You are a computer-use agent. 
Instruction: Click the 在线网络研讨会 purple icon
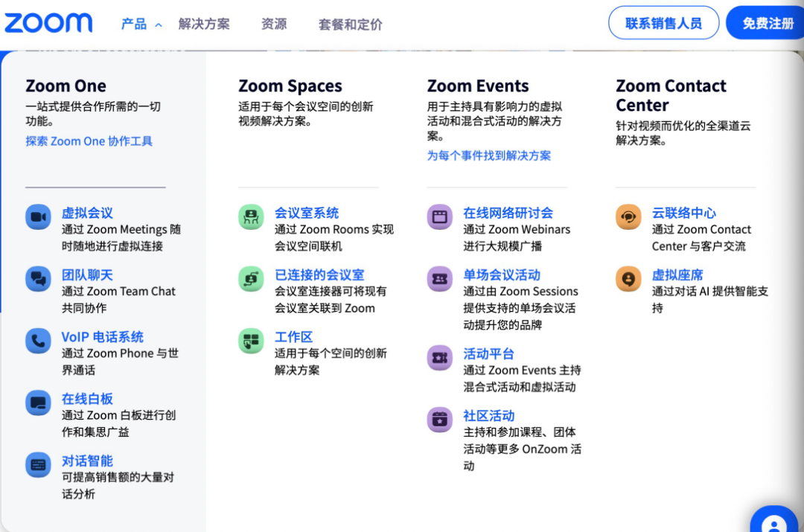click(x=439, y=217)
